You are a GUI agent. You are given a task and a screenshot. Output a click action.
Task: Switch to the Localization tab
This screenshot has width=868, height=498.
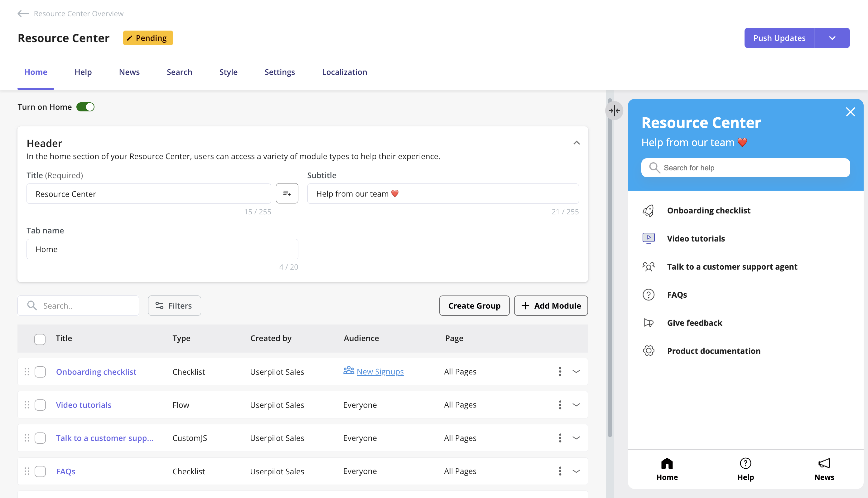pyautogui.click(x=345, y=71)
